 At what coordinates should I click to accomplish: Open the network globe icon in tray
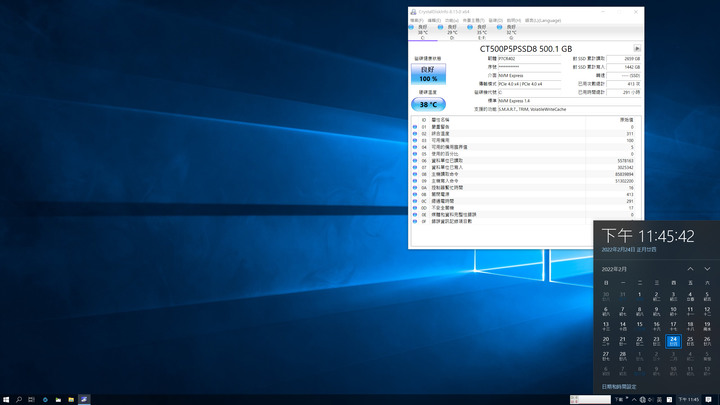click(x=642, y=399)
